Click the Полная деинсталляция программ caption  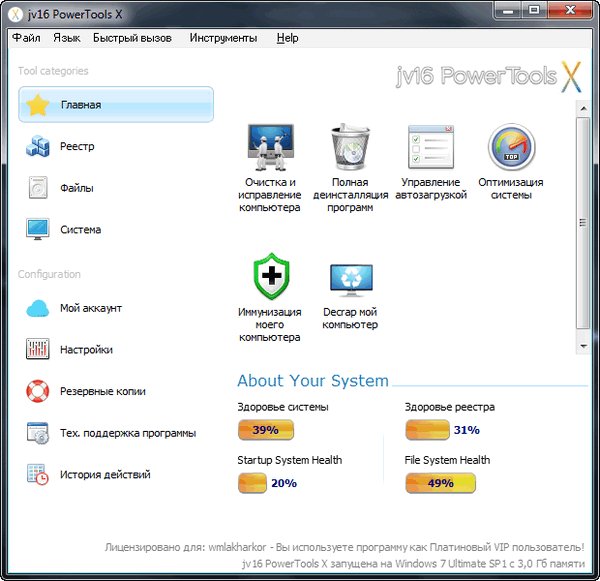pyautogui.click(x=351, y=195)
